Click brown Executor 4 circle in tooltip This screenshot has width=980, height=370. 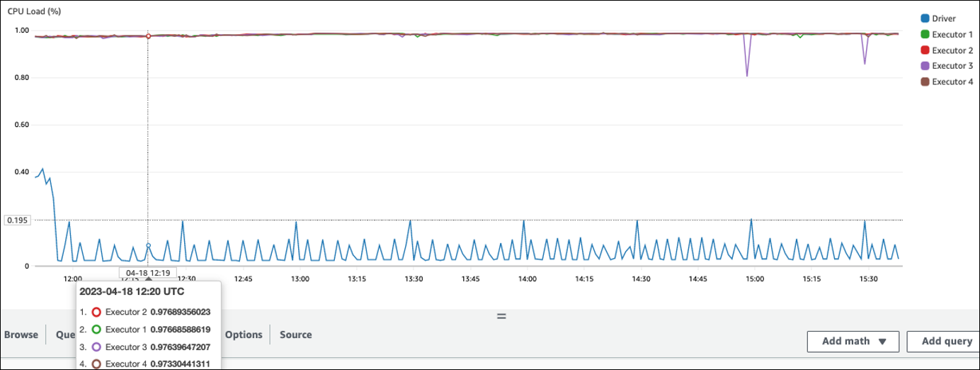coord(97,364)
